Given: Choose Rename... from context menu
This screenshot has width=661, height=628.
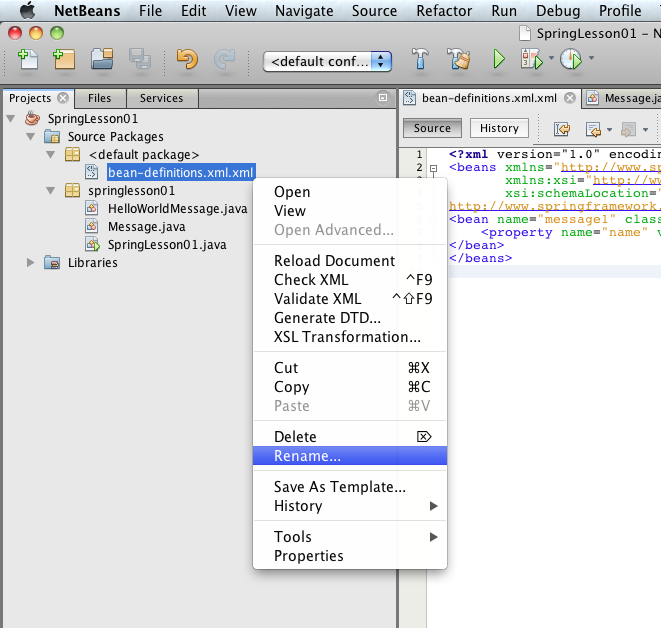Looking at the screenshot, I should click(x=350, y=456).
